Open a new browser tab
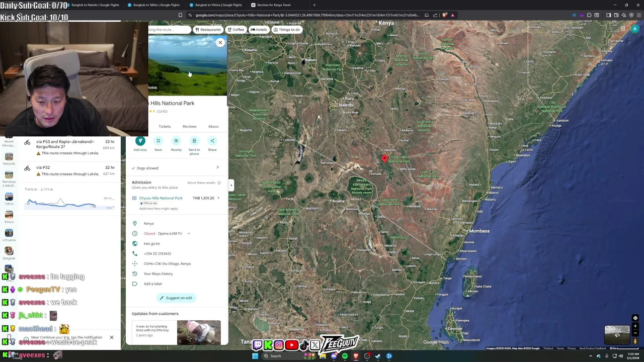 [x=314, y=5]
